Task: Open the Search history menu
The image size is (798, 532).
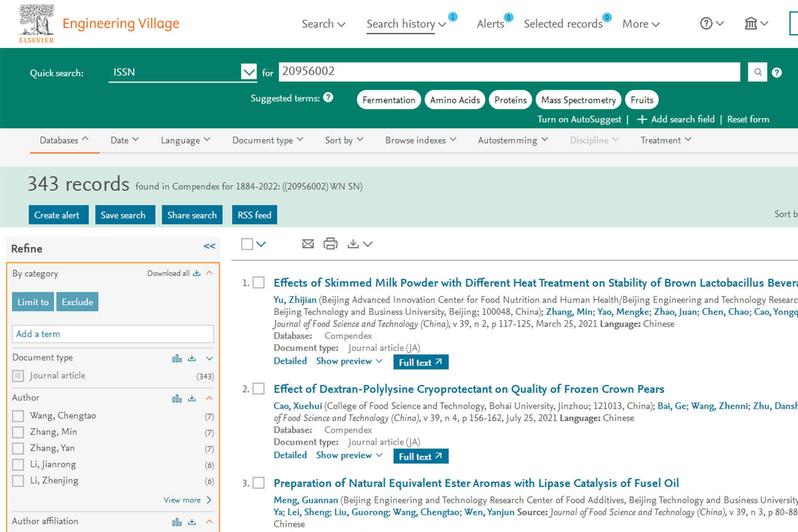Action: (406, 24)
